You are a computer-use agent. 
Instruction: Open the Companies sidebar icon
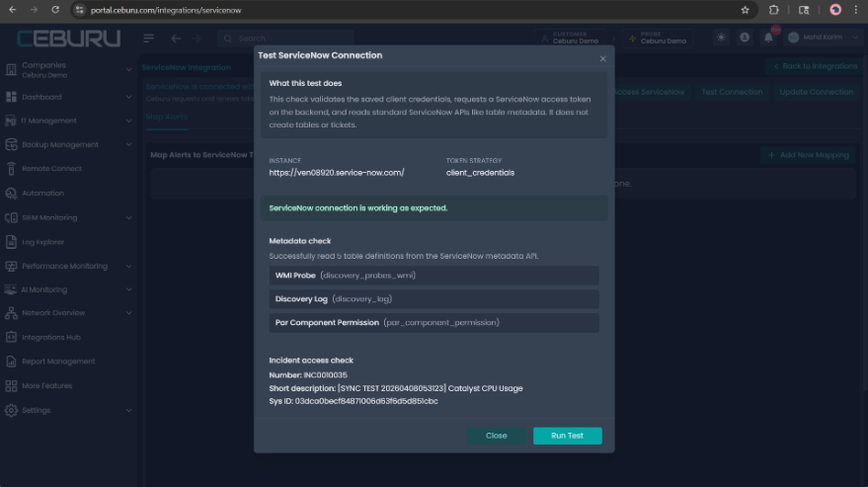tap(11, 70)
